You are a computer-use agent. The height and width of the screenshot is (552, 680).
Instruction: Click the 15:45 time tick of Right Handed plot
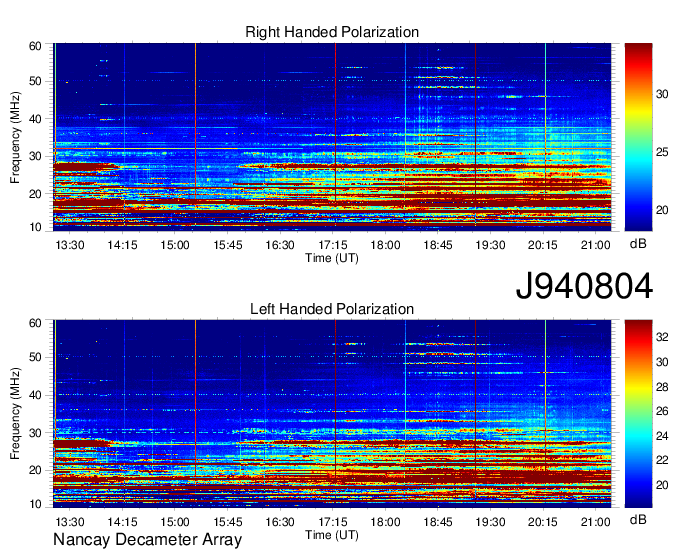(228, 245)
